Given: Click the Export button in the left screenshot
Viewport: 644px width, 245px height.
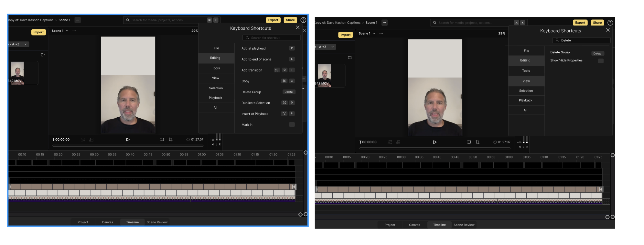Looking at the screenshot, I should click(273, 20).
